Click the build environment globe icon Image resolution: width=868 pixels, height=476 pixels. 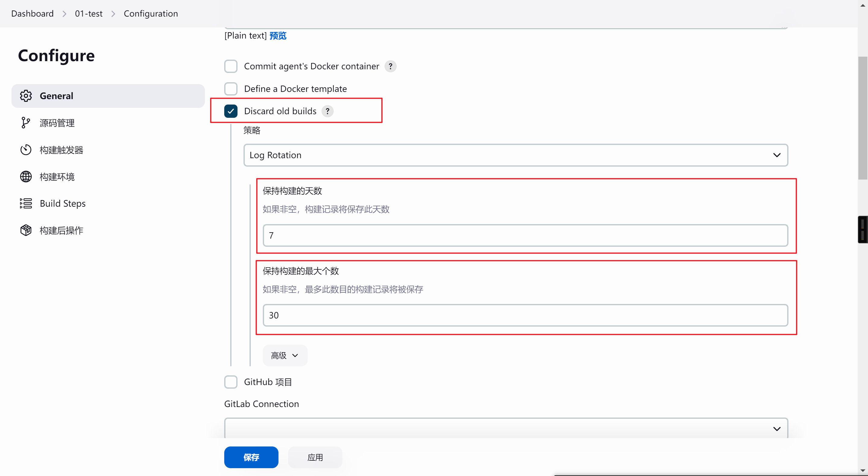(x=26, y=177)
